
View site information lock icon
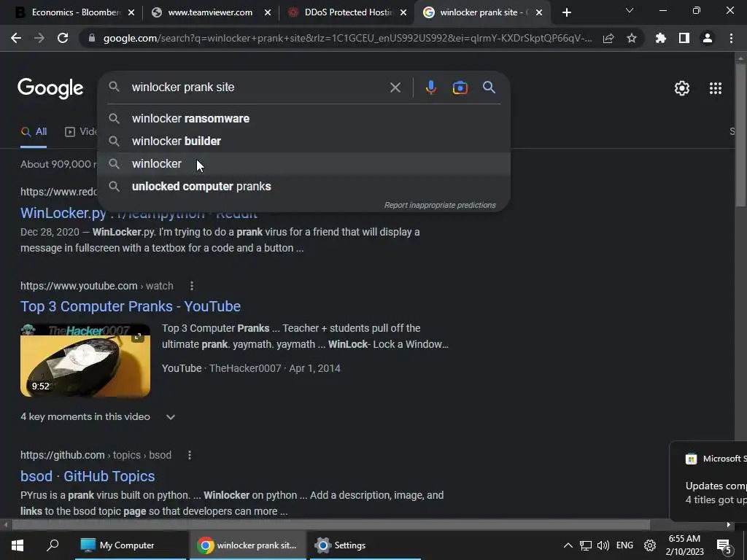coord(91,38)
